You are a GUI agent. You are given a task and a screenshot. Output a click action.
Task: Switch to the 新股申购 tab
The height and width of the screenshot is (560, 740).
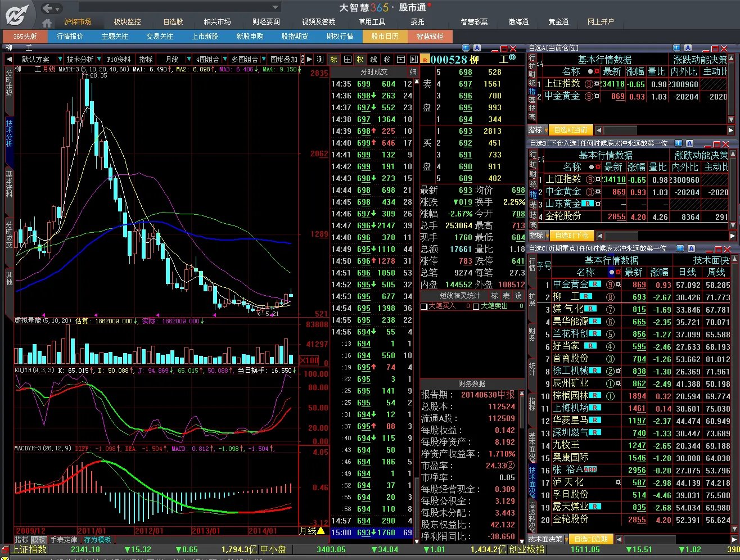tap(250, 37)
